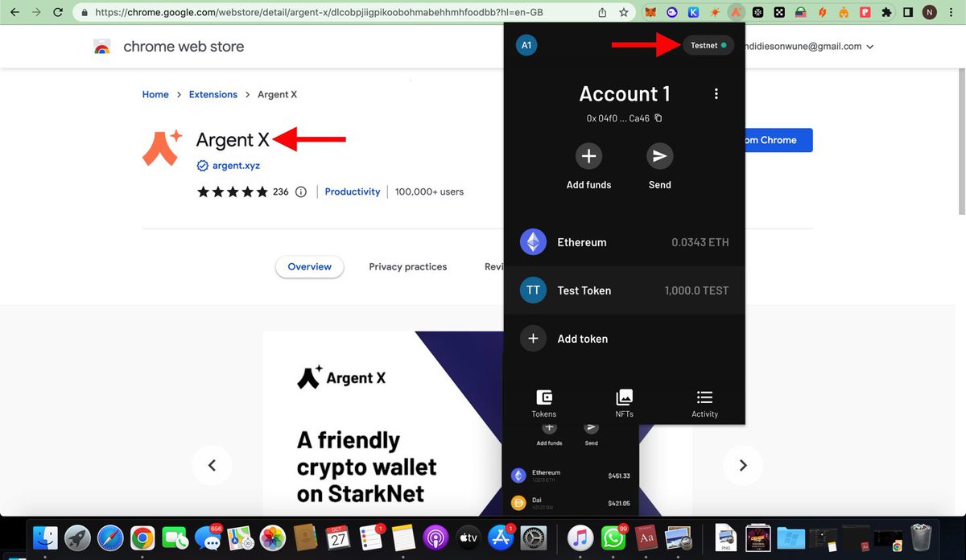Click the 236 ratings count
The height and width of the screenshot is (560, 966).
[x=281, y=192]
